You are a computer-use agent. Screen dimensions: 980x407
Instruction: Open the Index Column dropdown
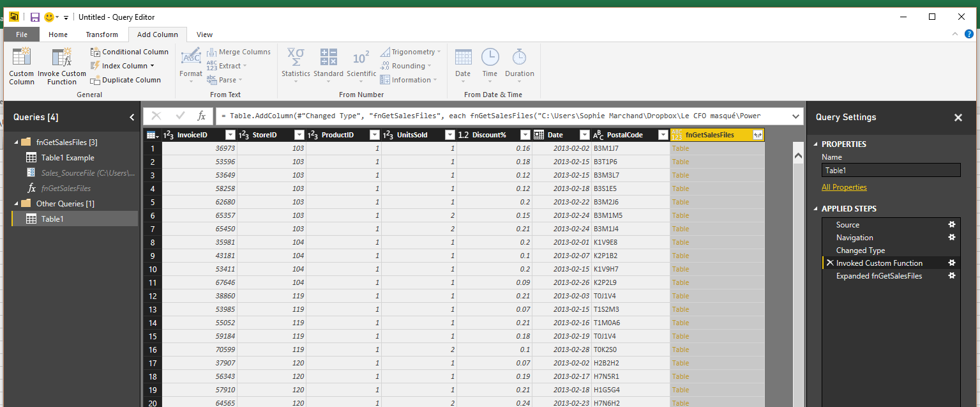(x=153, y=66)
